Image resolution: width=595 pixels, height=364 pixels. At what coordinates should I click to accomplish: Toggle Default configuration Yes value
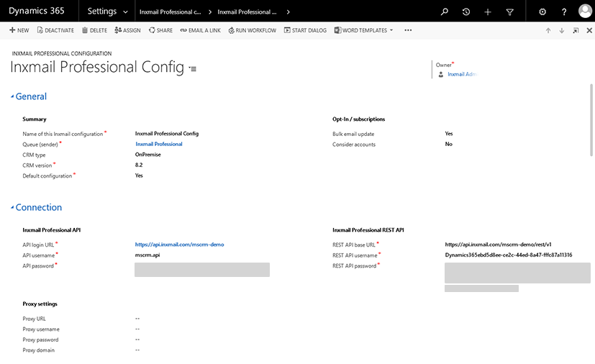pyautogui.click(x=139, y=176)
